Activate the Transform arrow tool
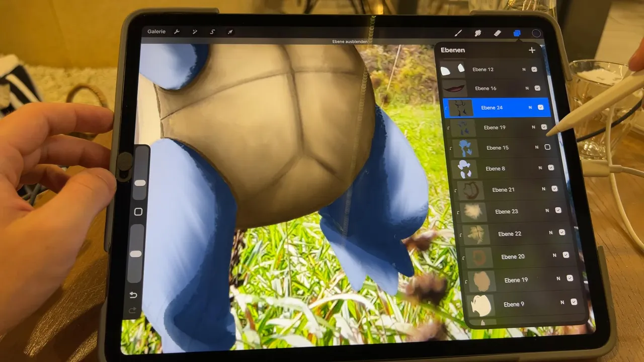Image resolution: width=644 pixels, height=362 pixels. pos(230,32)
